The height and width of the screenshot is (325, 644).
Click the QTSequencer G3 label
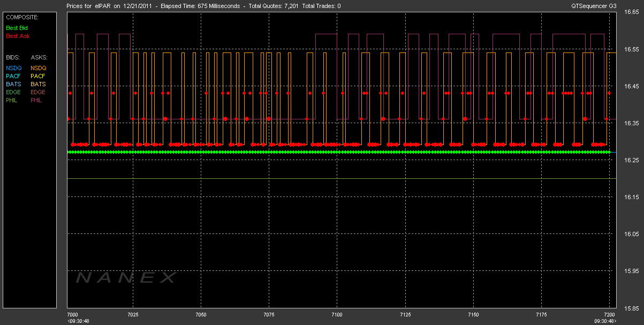[x=594, y=6]
